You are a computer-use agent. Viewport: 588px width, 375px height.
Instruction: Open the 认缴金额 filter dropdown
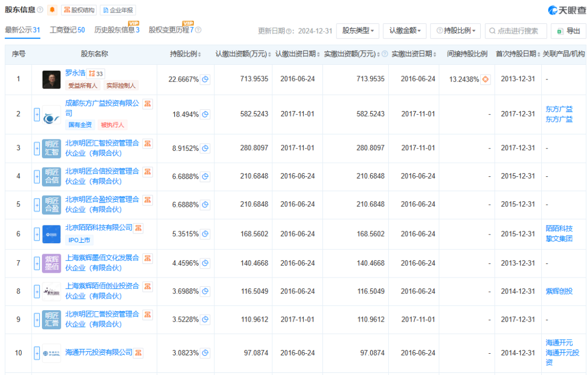tap(405, 31)
